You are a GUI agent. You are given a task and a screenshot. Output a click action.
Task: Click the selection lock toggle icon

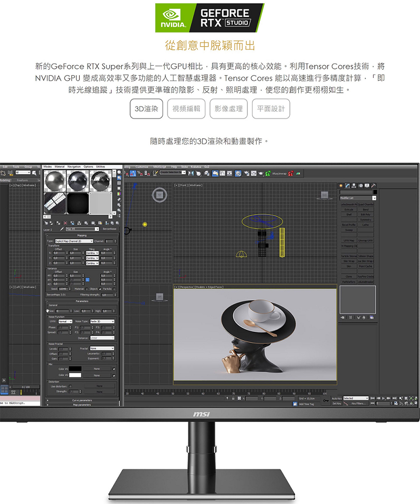coord(233,398)
